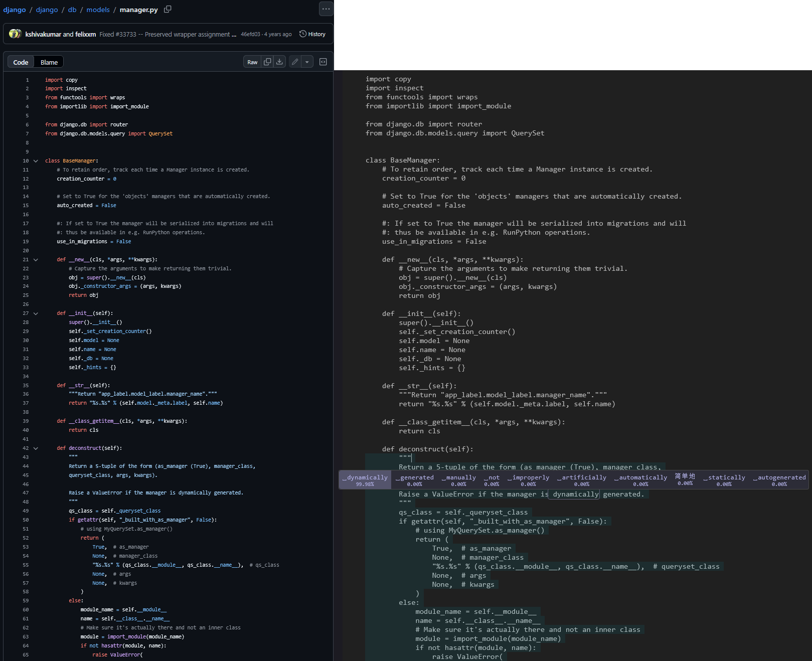
Task: Select line number 12 in GitHub code
Action: [26, 179]
